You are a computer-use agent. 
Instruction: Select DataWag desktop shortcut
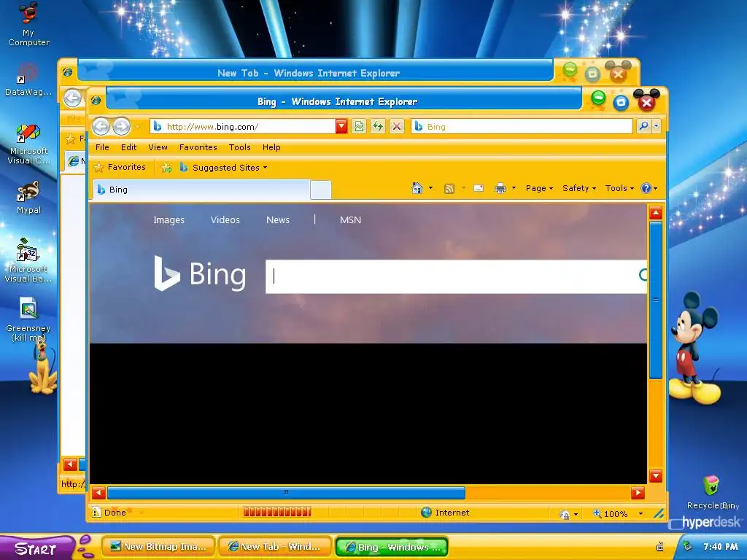[x=28, y=79]
